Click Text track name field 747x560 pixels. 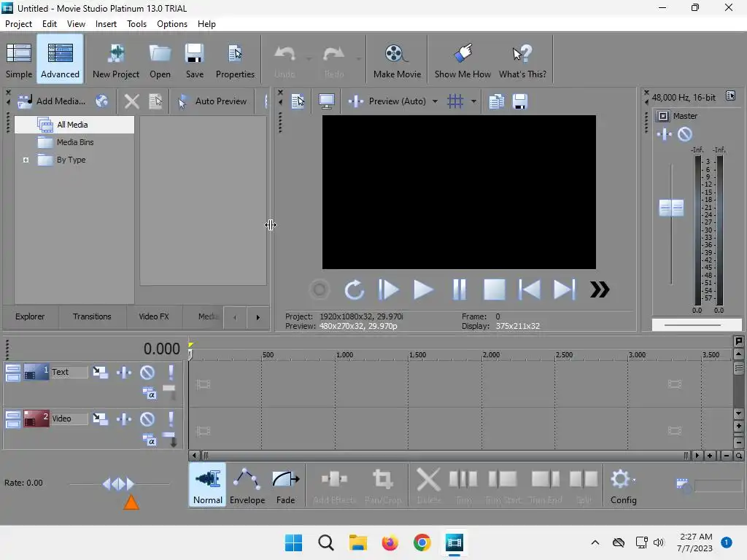point(69,372)
